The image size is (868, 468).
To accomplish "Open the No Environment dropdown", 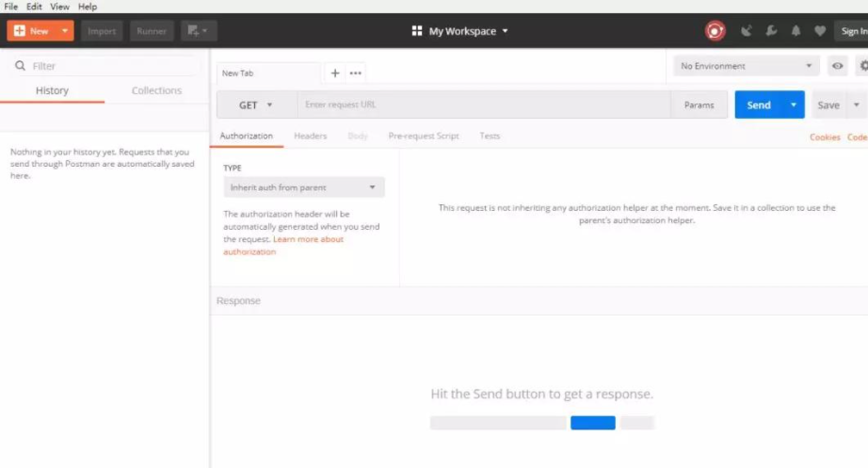I will click(x=746, y=66).
